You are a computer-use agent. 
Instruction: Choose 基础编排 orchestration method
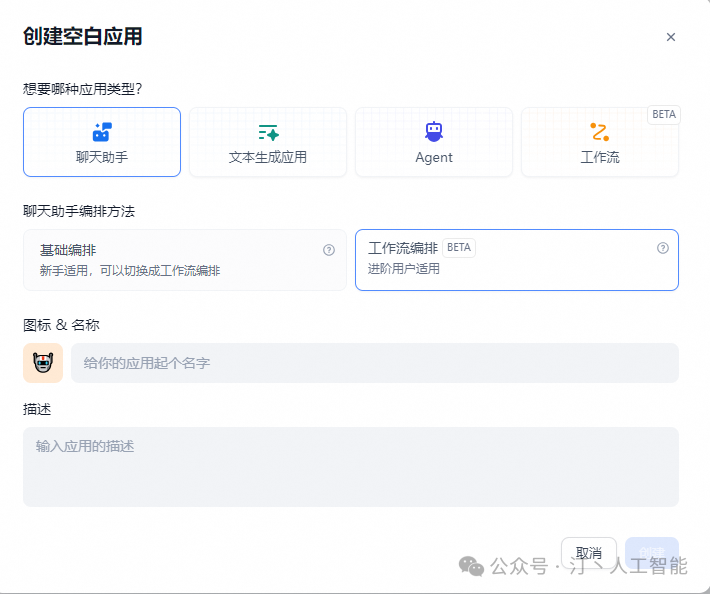coord(185,260)
